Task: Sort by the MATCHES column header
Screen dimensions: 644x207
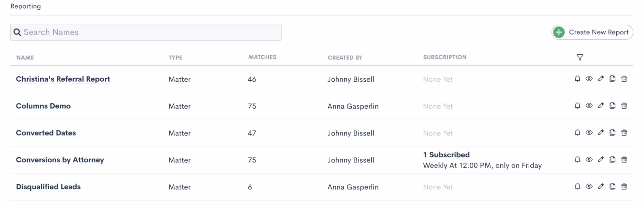Action: 262,57
